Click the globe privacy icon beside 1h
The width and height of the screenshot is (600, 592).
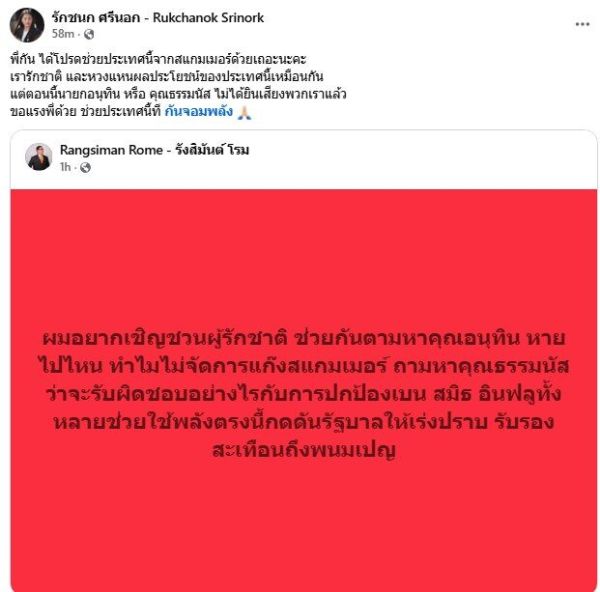(85, 167)
